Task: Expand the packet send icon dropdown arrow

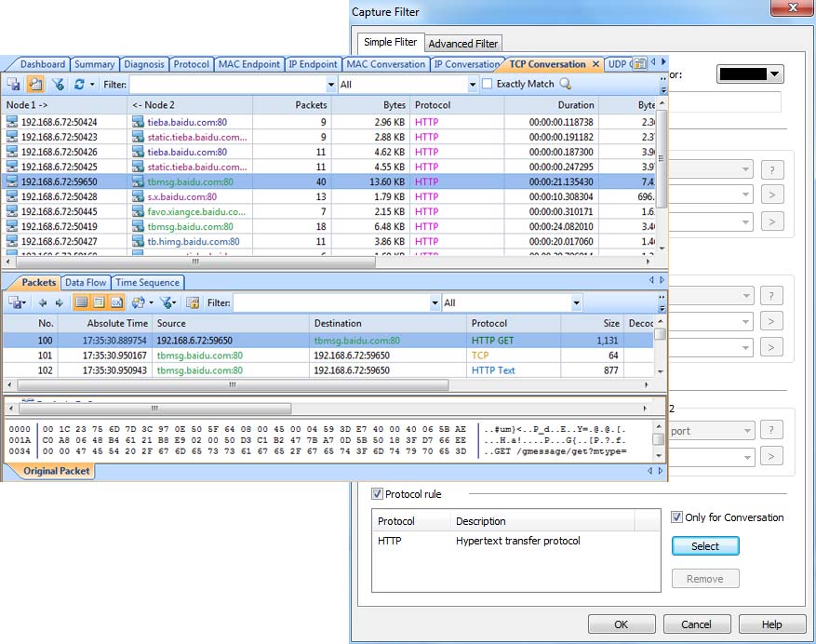Action: (x=151, y=302)
